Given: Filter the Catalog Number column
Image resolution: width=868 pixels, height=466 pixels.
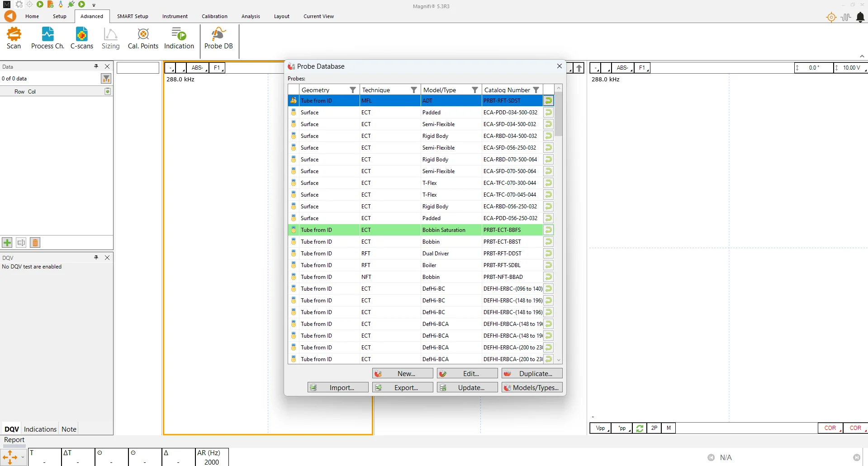Looking at the screenshot, I should [x=536, y=90].
